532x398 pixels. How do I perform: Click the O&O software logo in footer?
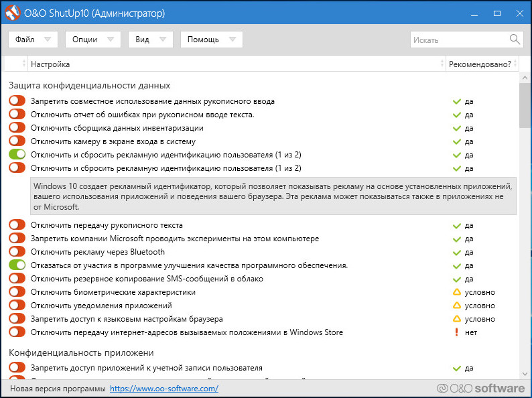(480, 388)
